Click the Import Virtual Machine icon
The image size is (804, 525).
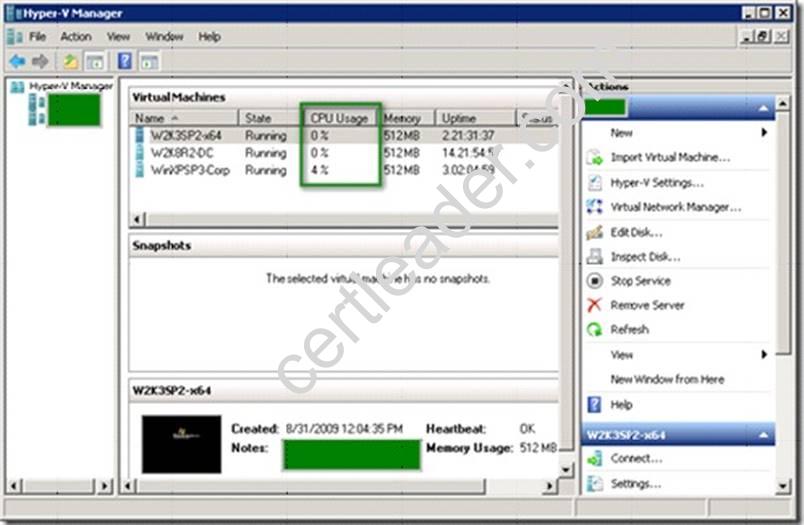[x=594, y=158]
